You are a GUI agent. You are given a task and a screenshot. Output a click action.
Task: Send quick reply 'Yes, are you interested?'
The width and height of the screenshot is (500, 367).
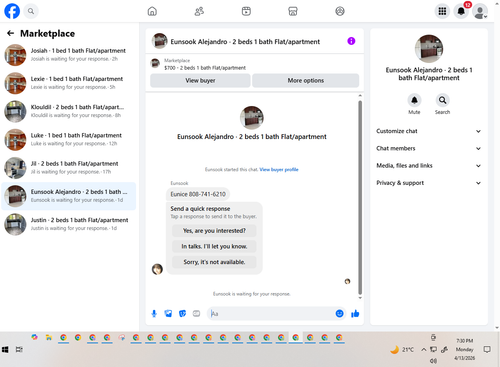pyautogui.click(x=214, y=231)
